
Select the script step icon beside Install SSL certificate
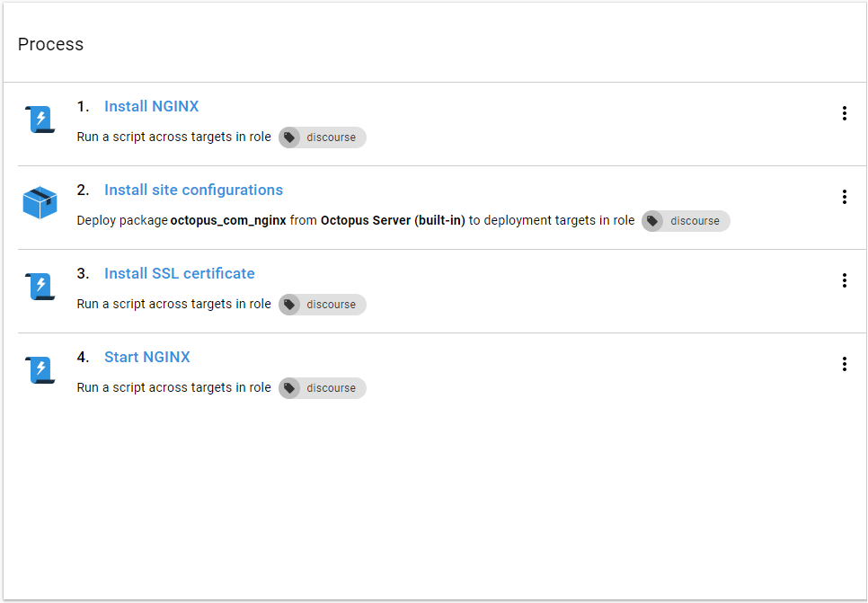click(x=39, y=285)
